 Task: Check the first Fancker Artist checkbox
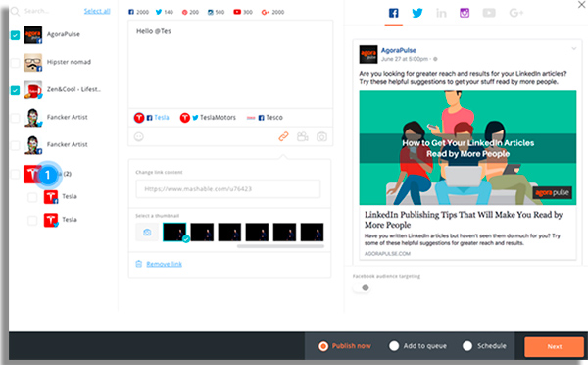[x=15, y=118]
